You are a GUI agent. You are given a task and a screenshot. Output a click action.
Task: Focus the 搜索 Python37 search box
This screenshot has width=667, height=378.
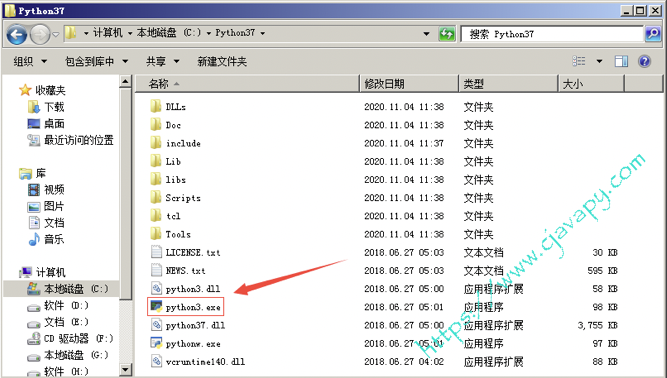[553, 34]
